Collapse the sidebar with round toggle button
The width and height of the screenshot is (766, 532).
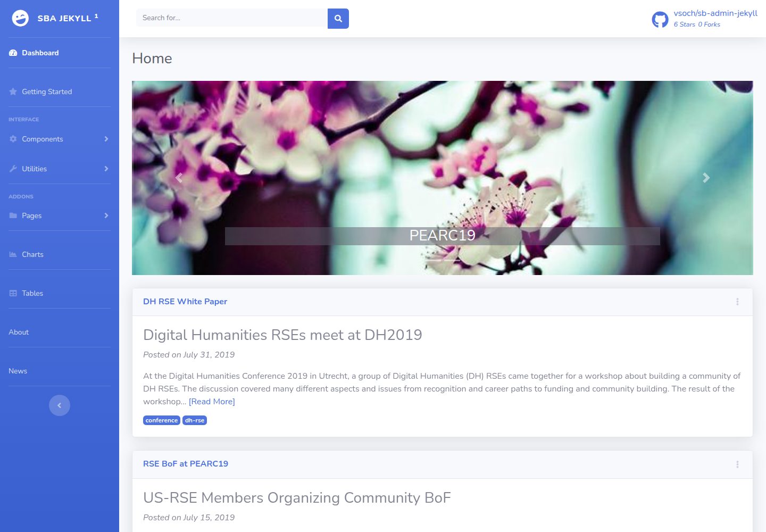(x=60, y=405)
